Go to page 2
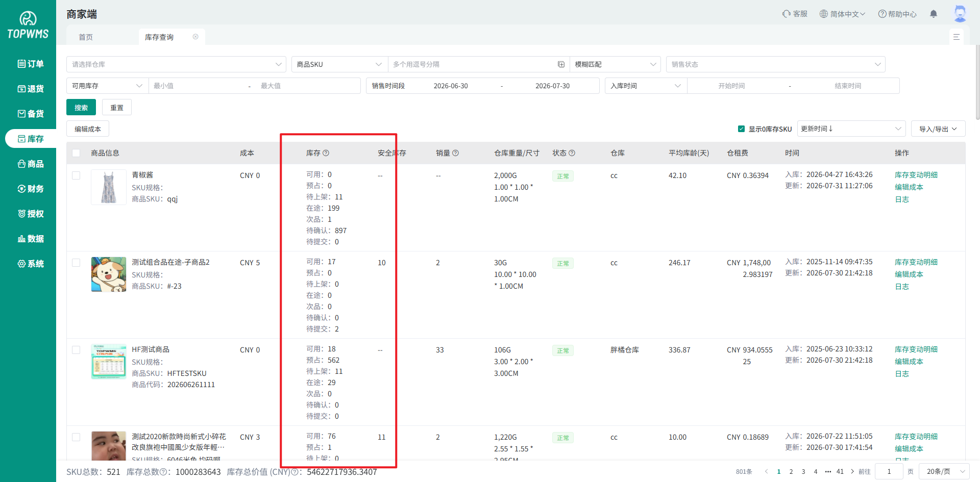The image size is (980, 482). tap(791, 471)
